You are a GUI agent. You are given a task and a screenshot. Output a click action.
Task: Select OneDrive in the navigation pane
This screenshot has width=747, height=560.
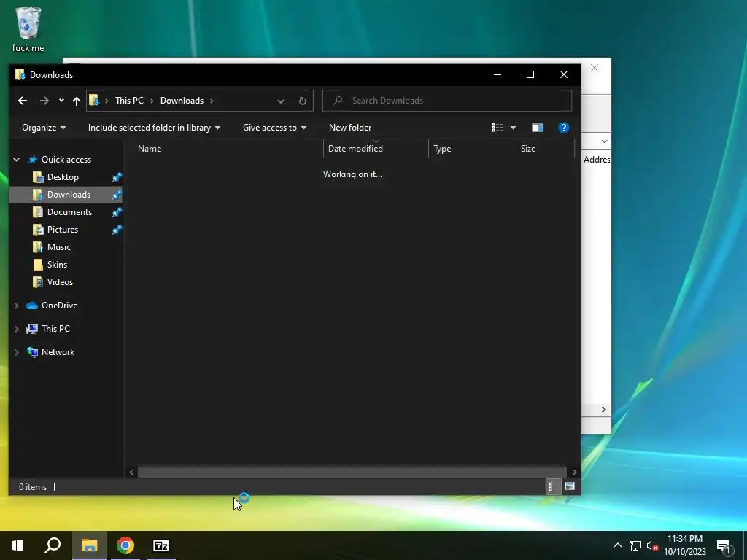pyautogui.click(x=59, y=306)
